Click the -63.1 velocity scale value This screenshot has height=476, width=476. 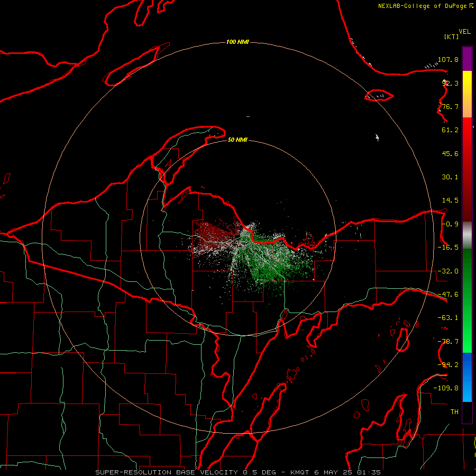pyautogui.click(x=448, y=318)
